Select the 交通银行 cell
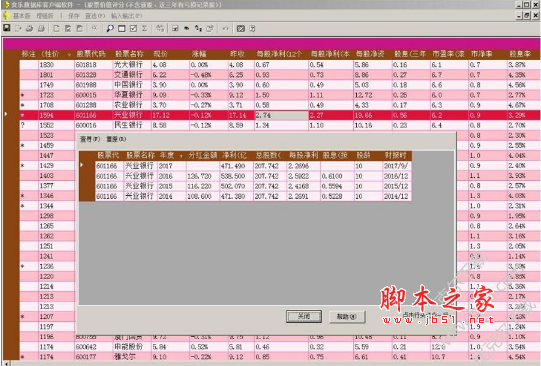Viewport: 541px width, 366px height. coord(132,75)
